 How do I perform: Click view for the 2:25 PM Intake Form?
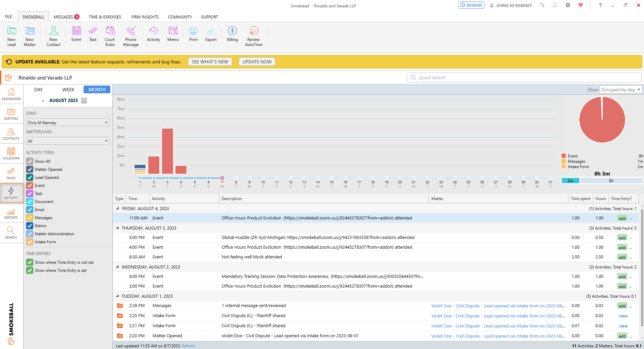623,316
